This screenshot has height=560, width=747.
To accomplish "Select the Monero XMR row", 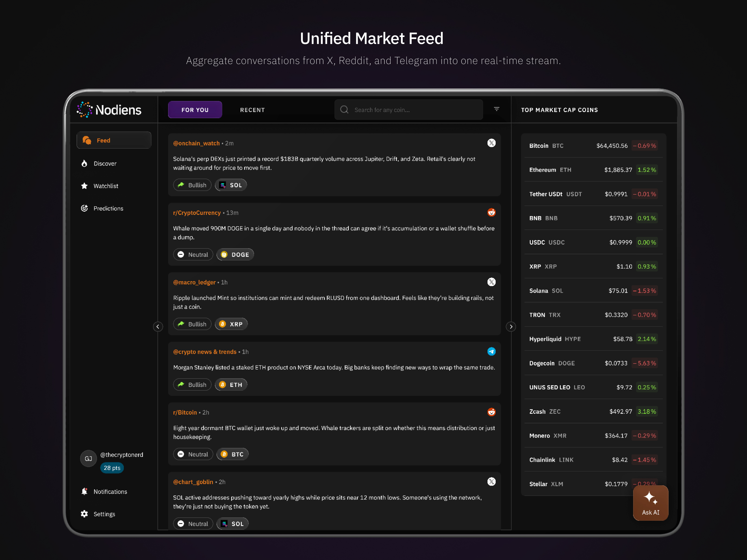I will (593, 435).
